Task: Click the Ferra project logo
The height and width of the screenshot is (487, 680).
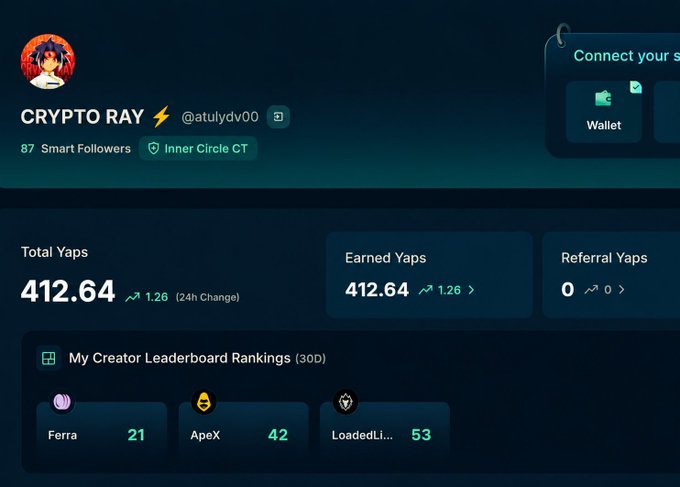Action: pyautogui.click(x=62, y=402)
